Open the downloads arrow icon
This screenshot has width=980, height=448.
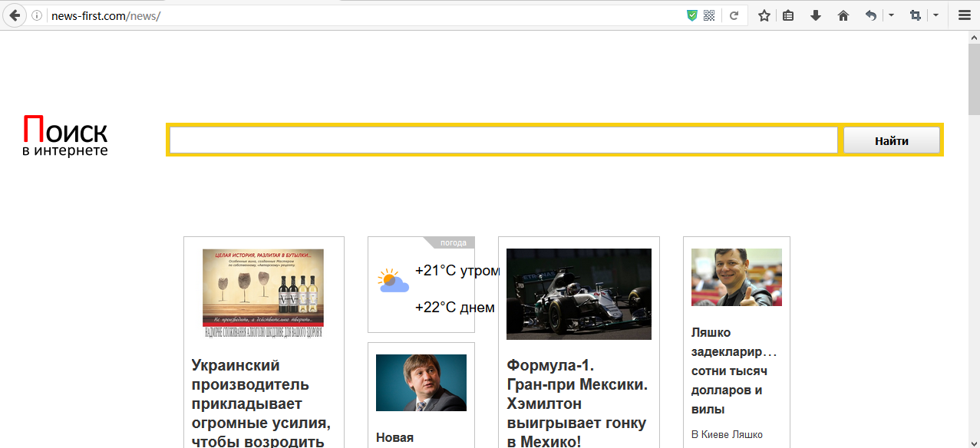click(816, 15)
